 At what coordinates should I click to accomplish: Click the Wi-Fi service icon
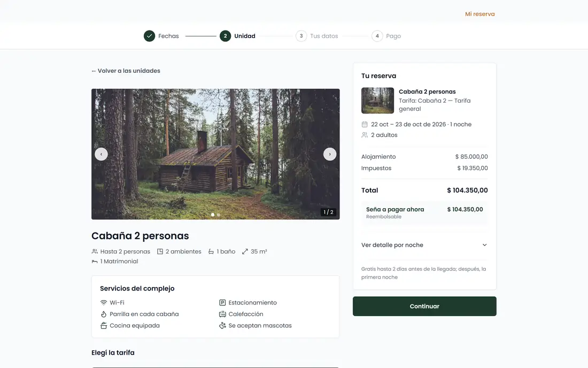pos(104,303)
